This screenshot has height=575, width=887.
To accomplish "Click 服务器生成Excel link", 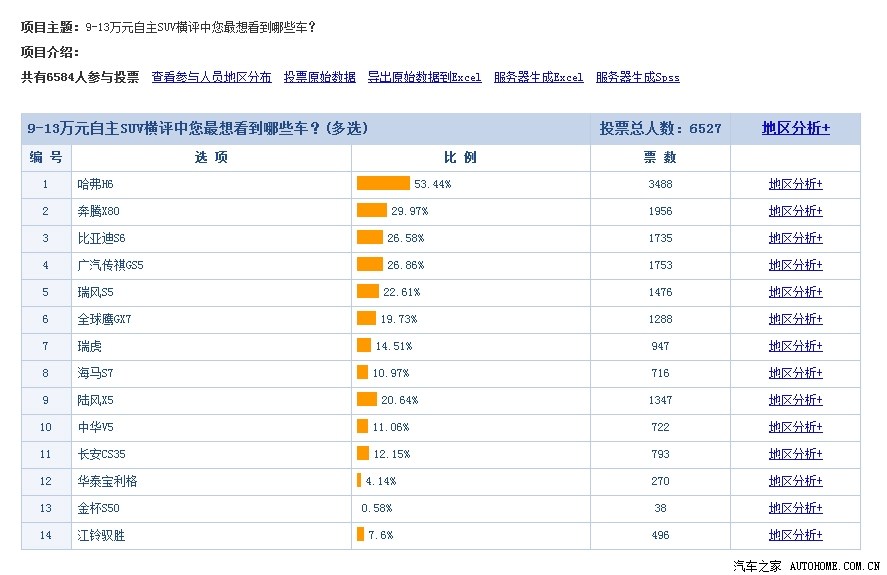I will click(538, 77).
